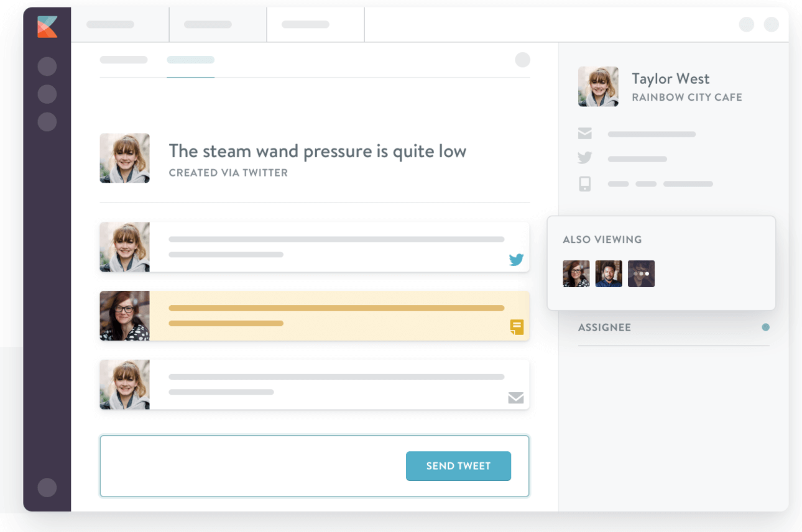Click the email icon in Taylor West's contact details
Viewport: 802px width, 532px height.
point(585,134)
